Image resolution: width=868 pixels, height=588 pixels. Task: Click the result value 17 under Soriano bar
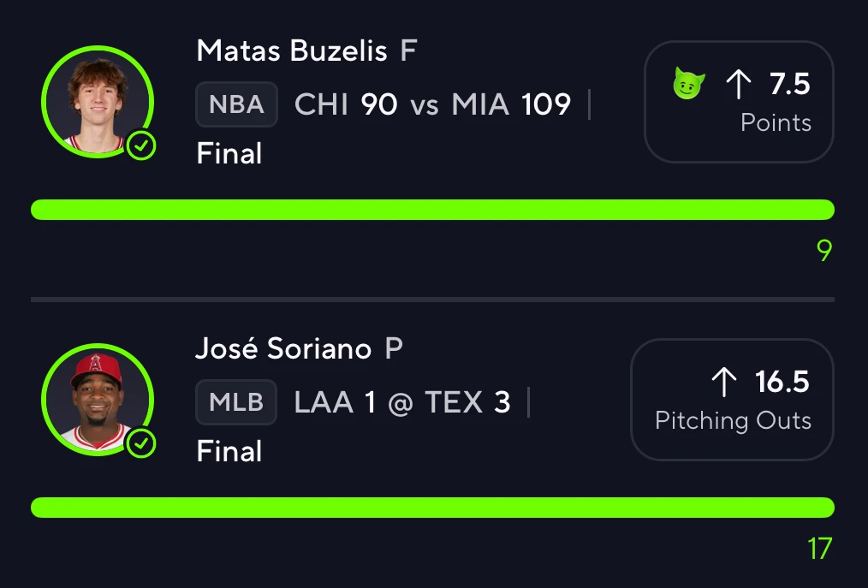tap(820, 549)
